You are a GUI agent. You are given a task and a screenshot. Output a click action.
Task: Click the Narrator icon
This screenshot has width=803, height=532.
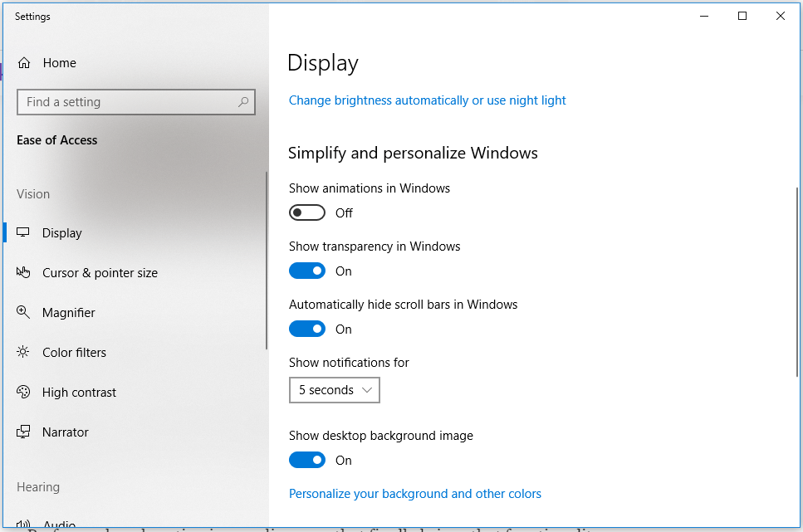tap(23, 432)
